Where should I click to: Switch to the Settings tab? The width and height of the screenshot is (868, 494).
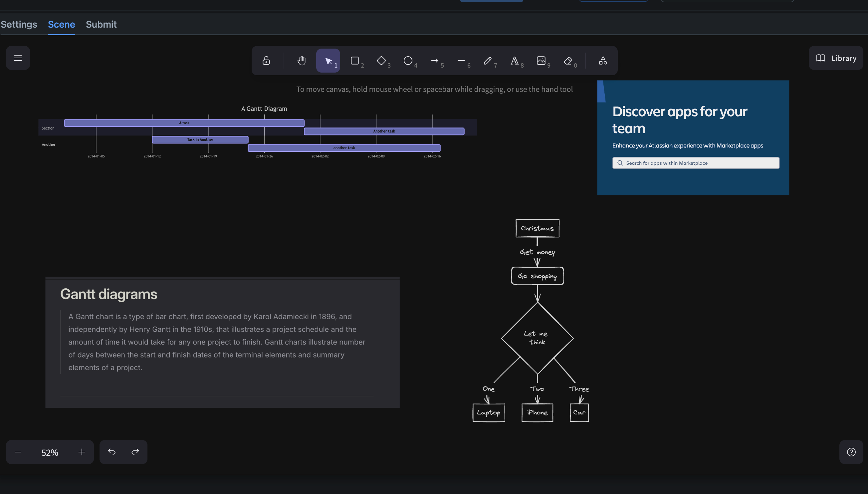(x=19, y=24)
